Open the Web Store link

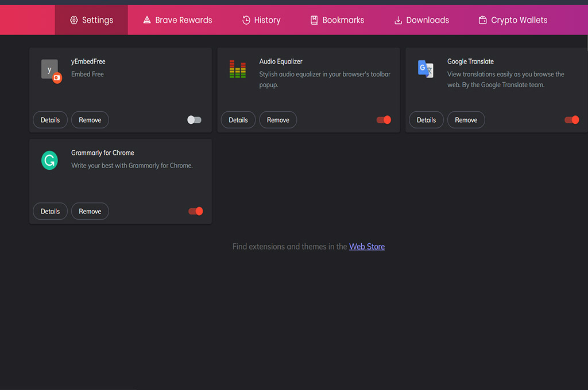(x=367, y=247)
